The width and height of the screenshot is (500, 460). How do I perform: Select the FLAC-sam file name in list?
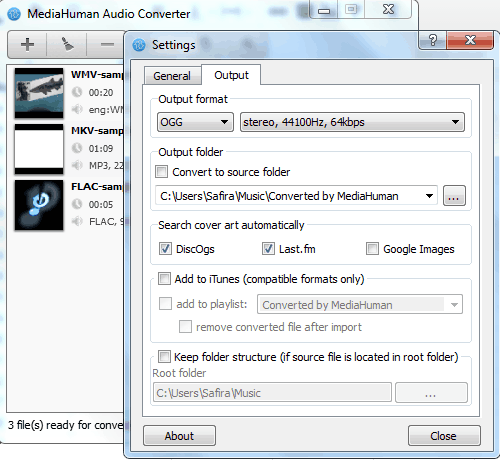click(x=97, y=186)
